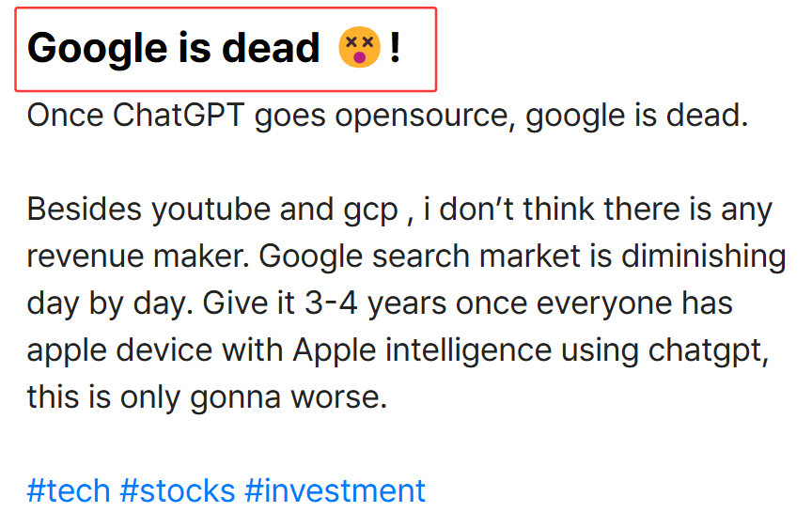The height and width of the screenshot is (528, 812).
Task: Click the words "apple device" in the paragraph
Action: point(119,351)
